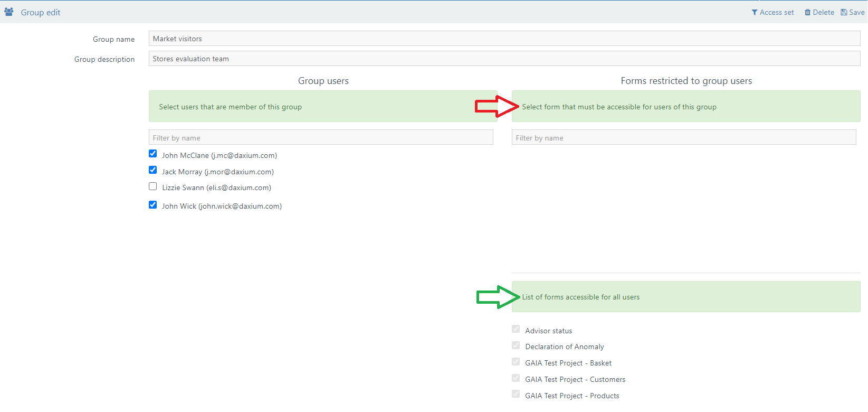Uncheck Jack Morray user
Screen dimensions: 868x412
(153, 170)
